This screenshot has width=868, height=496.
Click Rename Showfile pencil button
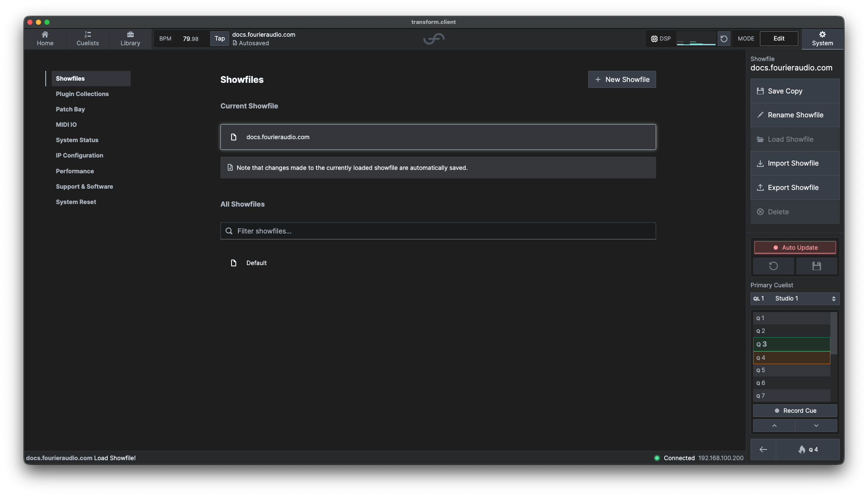point(795,115)
